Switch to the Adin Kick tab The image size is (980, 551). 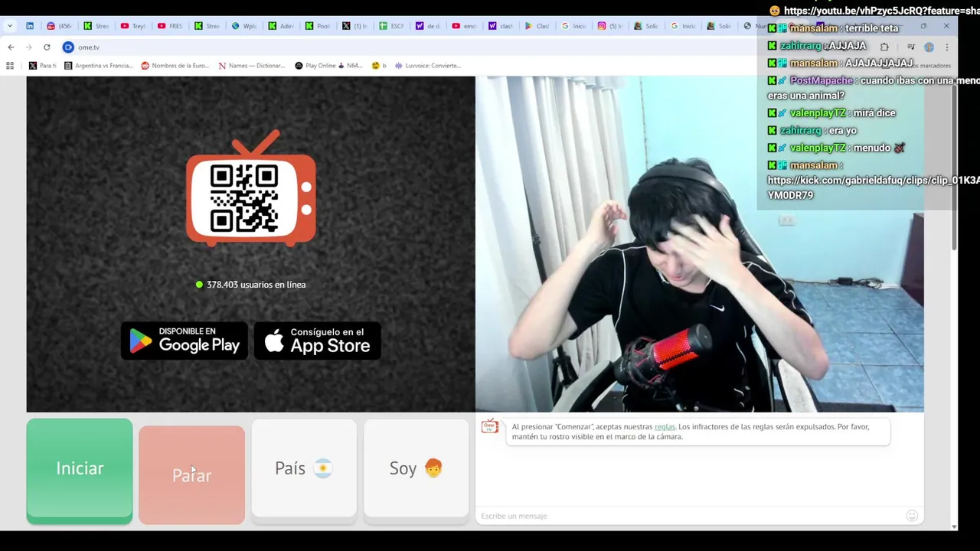[280, 26]
